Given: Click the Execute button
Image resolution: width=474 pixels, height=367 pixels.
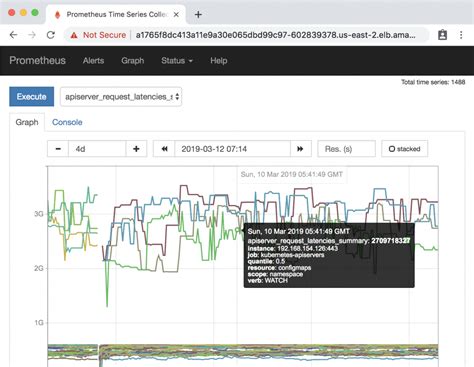Looking at the screenshot, I should tap(32, 97).
